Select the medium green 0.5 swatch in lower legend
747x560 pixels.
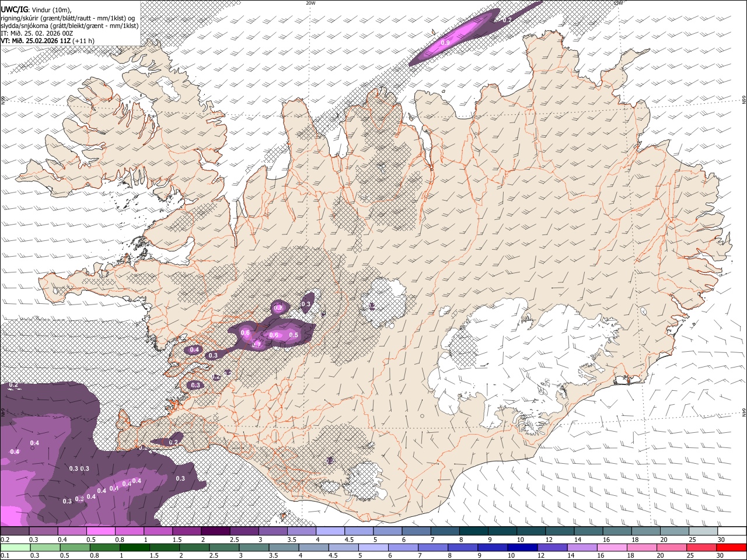click(75, 547)
